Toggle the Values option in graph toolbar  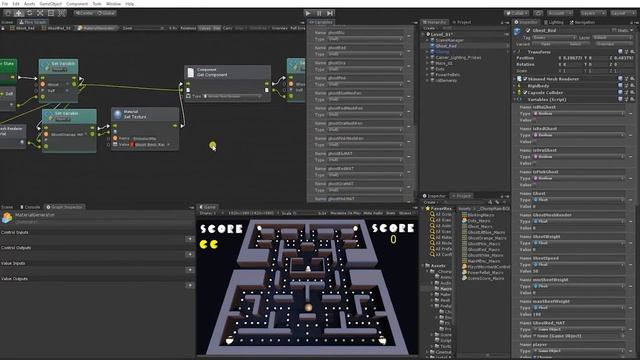tap(204, 28)
